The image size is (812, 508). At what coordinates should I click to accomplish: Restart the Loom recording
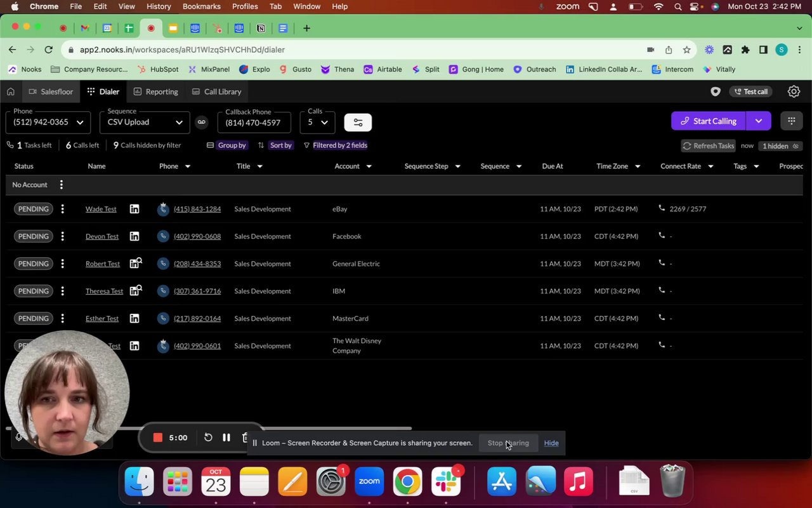pos(208,438)
